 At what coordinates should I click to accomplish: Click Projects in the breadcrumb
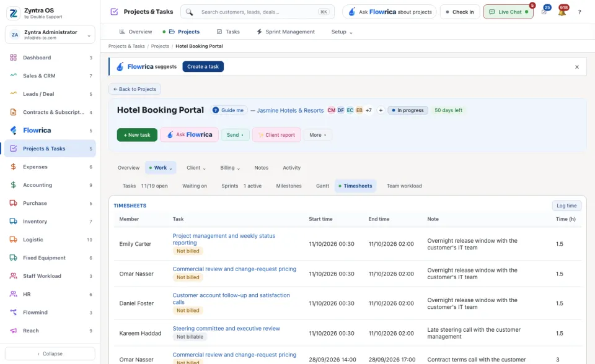160,46
